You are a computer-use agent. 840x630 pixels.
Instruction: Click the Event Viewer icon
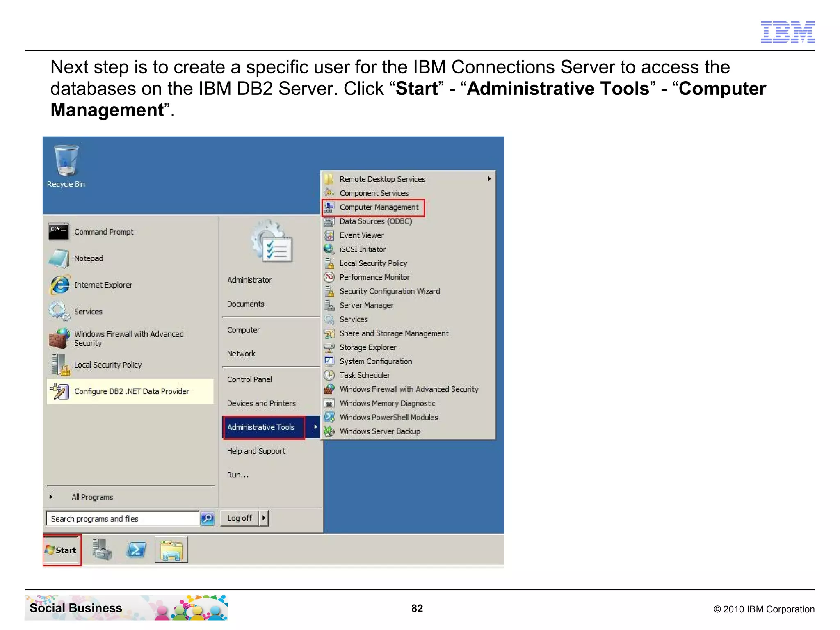(329, 235)
